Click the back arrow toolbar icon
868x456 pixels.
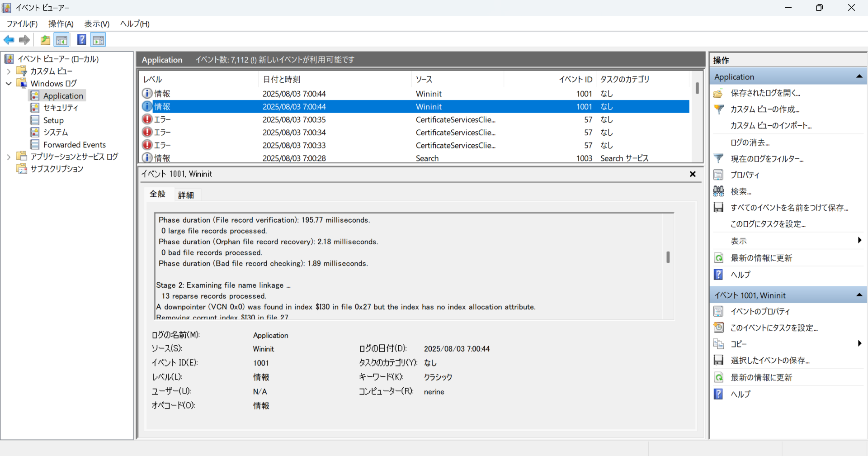click(9, 40)
